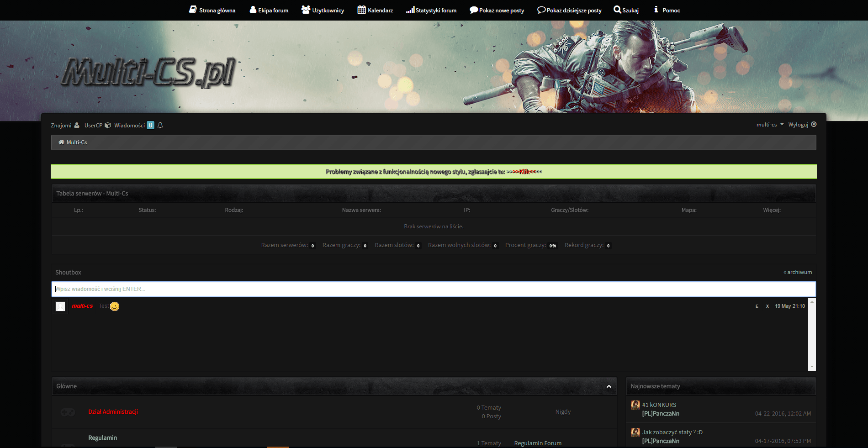Click shoutbox scrollbar down arrow
Image resolution: width=868 pixels, height=448 pixels.
(812, 367)
